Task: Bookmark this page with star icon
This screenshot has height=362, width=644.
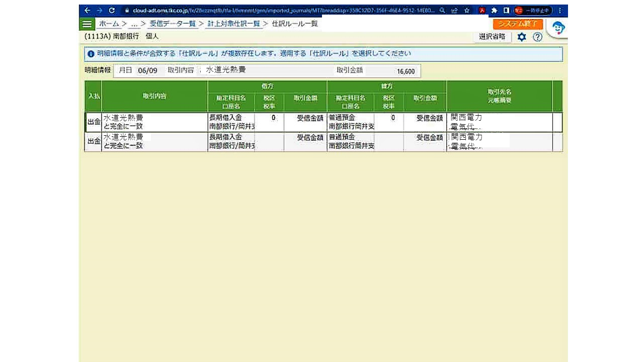Action: [x=467, y=10]
